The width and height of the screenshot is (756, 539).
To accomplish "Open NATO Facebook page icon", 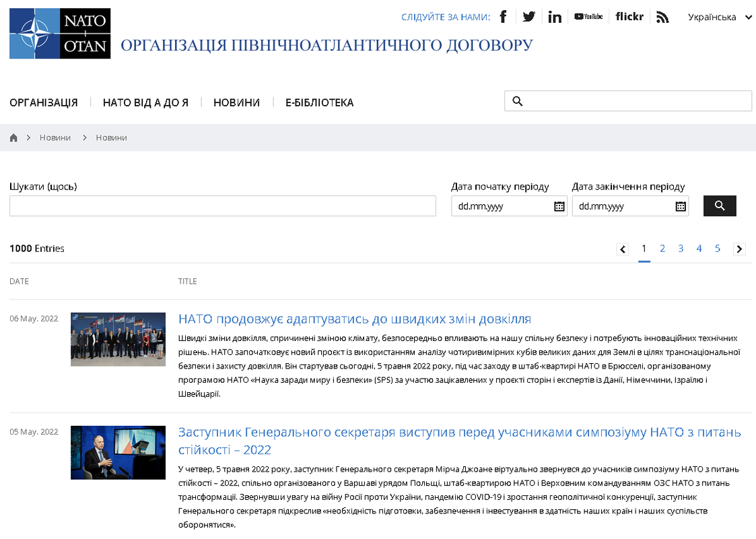I will pyautogui.click(x=503, y=17).
